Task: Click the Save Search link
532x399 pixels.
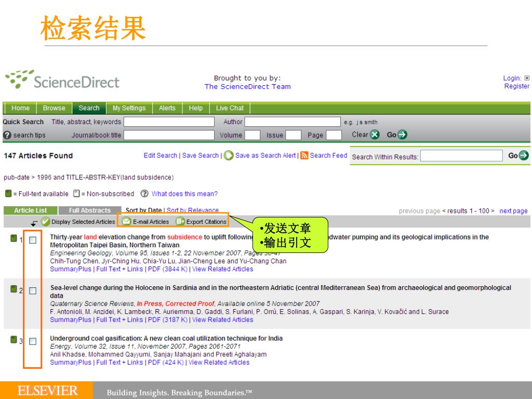Action: coord(200,155)
